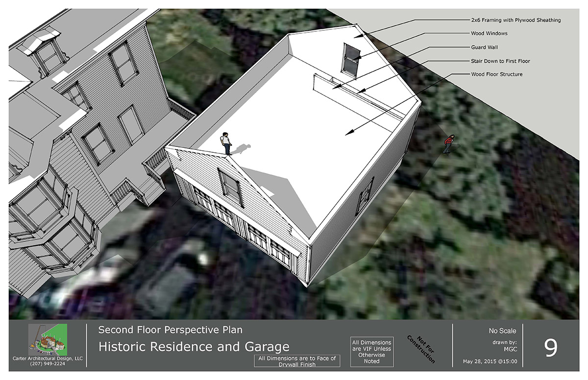Click the 'Second Floor Perspective Plan' title
Screen dimensions: 588x380
click(171, 330)
